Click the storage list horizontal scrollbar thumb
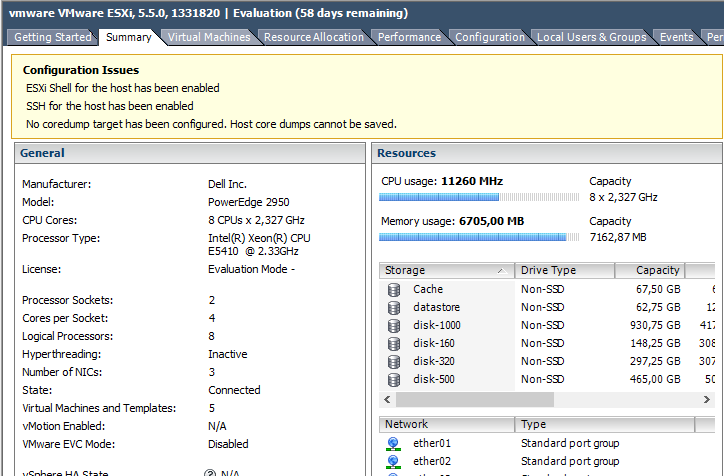This screenshot has width=724, height=476. [x=475, y=399]
